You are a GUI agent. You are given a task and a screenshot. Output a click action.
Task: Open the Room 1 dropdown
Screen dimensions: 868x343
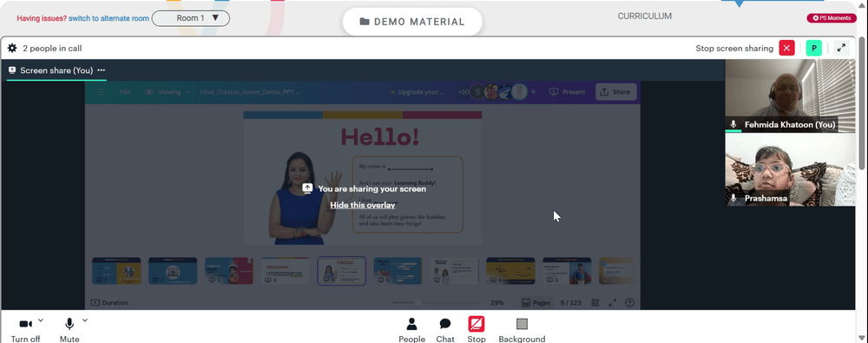[x=191, y=18]
